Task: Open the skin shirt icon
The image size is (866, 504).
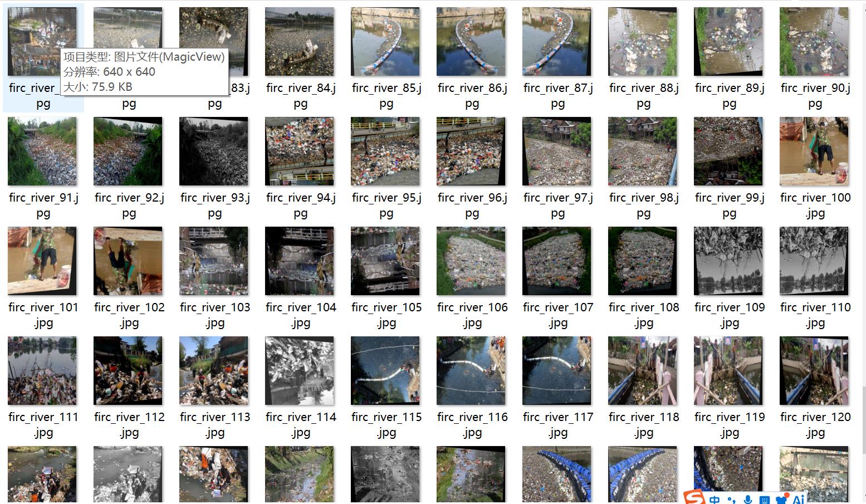Action: click(781, 500)
